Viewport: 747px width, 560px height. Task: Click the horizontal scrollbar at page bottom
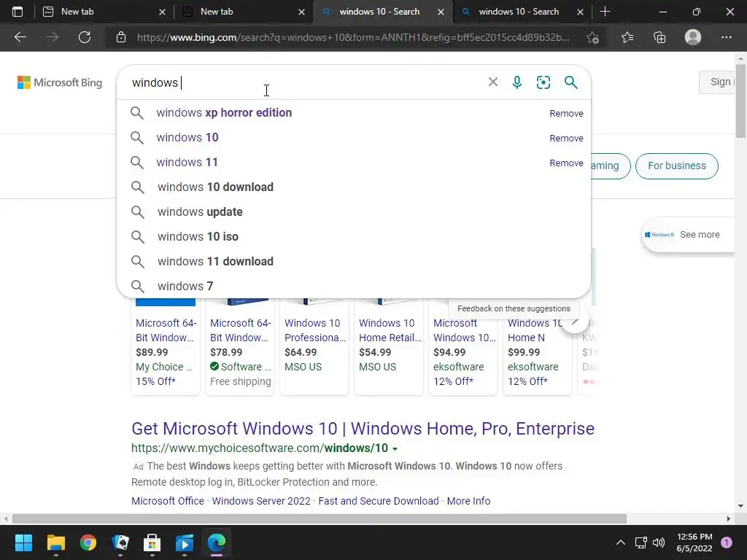click(x=320, y=518)
